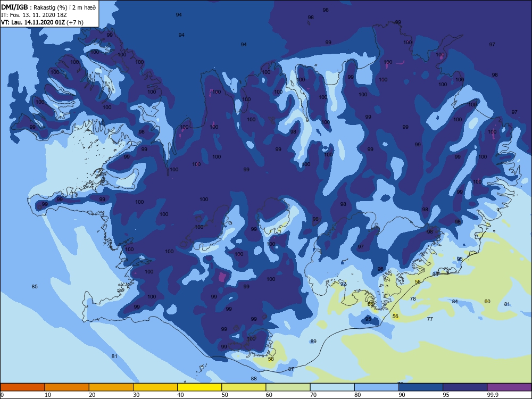532x399 pixels.
Task: Pick the dark navy 95–99.9 legend swatch
Action: [x=465, y=387]
